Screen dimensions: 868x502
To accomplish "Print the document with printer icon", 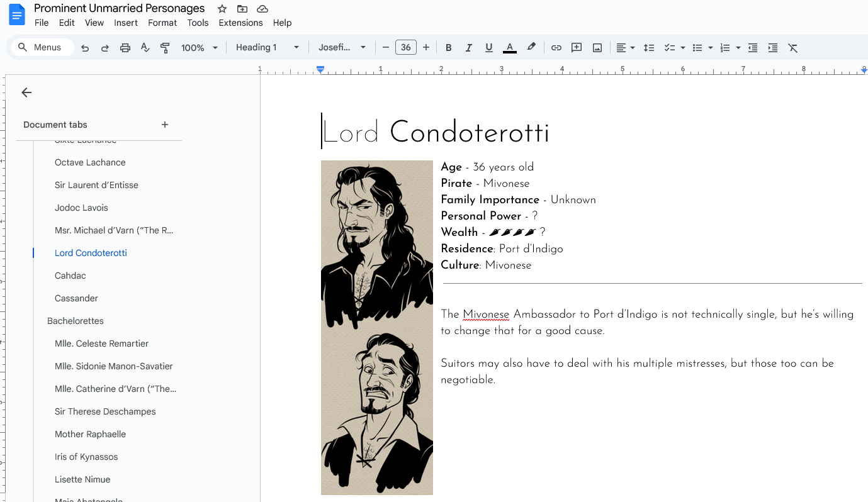I will pyautogui.click(x=125, y=48).
